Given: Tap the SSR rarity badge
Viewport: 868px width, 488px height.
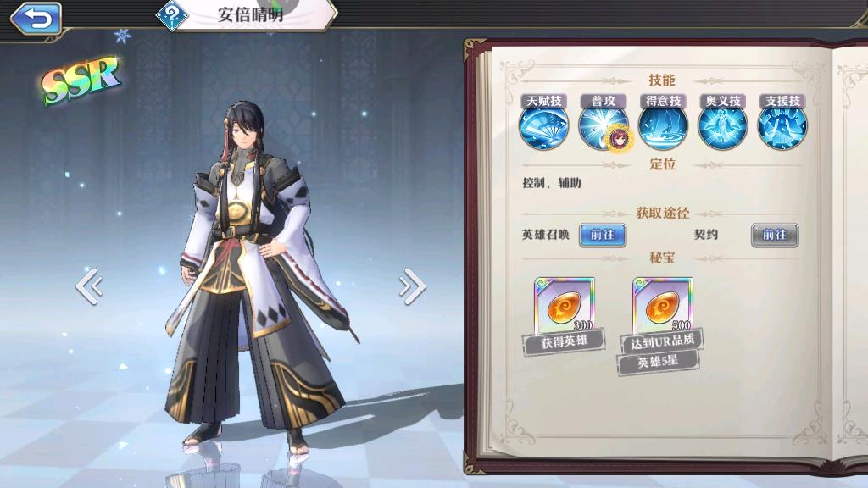Looking at the screenshot, I should [x=81, y=80].
